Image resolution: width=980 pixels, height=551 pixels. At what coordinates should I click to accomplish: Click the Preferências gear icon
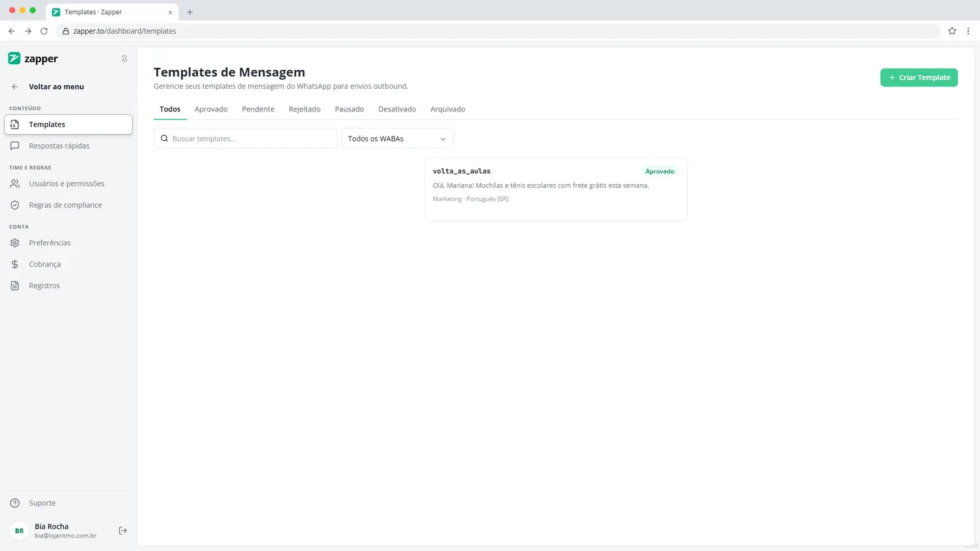(15, 243)
